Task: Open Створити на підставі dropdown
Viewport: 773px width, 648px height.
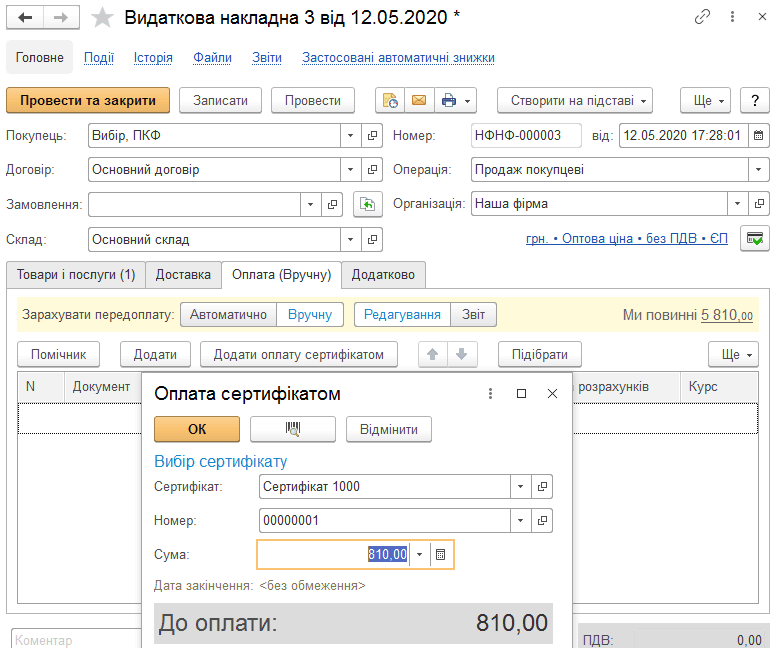Action: pos(575,101)
